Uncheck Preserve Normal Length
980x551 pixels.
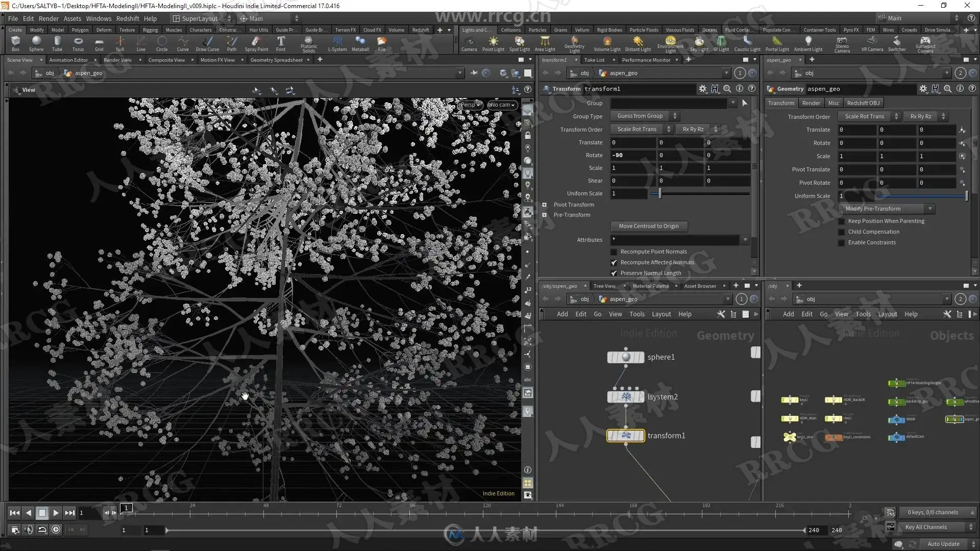[x=614, y=273]
